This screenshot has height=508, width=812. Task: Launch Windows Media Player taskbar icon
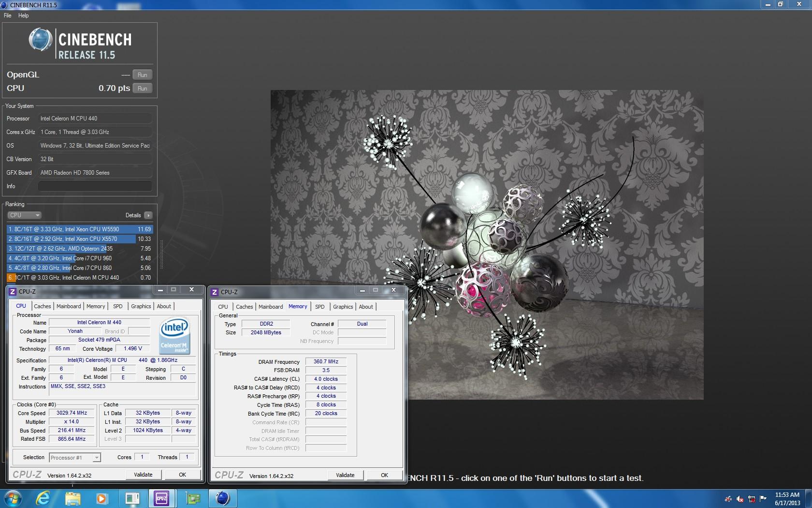click(101, 498)
